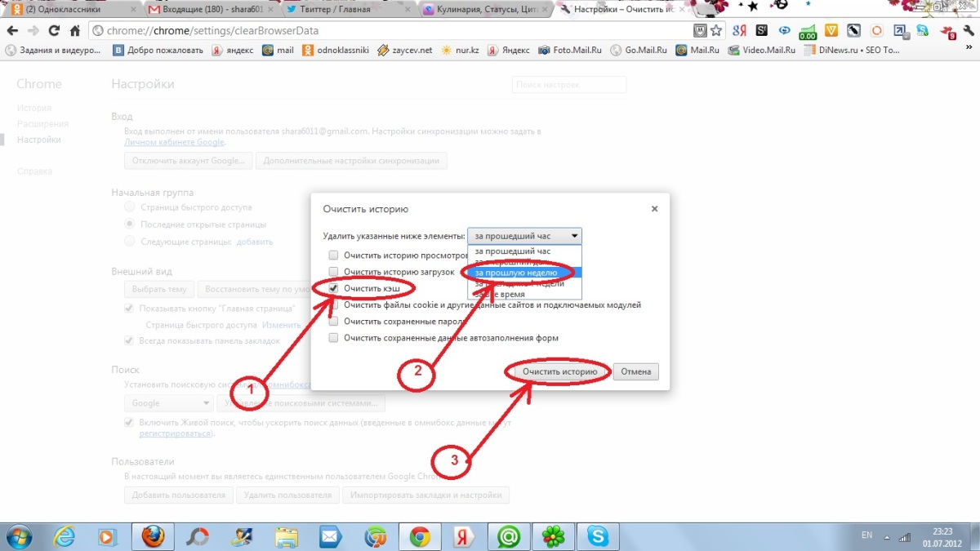
Task: Check 'Очистить сохраненные пароли'
Action: [333, 321]
